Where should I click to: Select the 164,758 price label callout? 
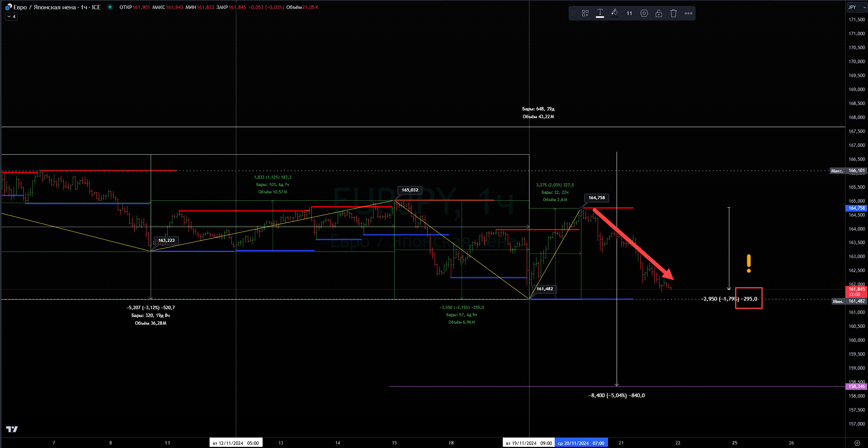pyautogui.click(x=597, y=198)
